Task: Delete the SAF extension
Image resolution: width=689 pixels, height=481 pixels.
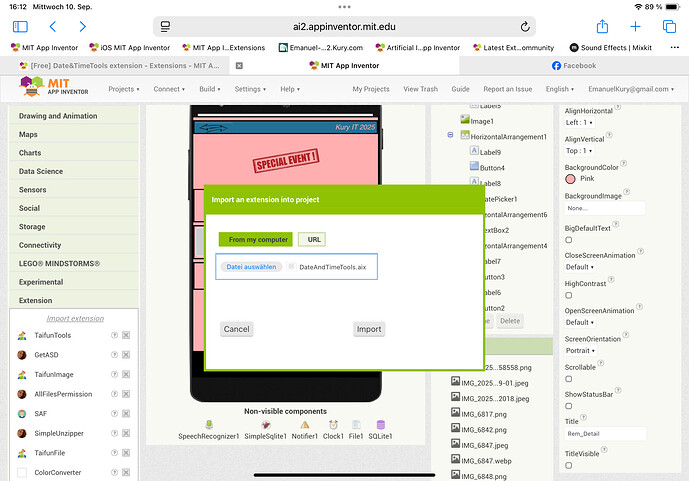Action: [126, 414]
